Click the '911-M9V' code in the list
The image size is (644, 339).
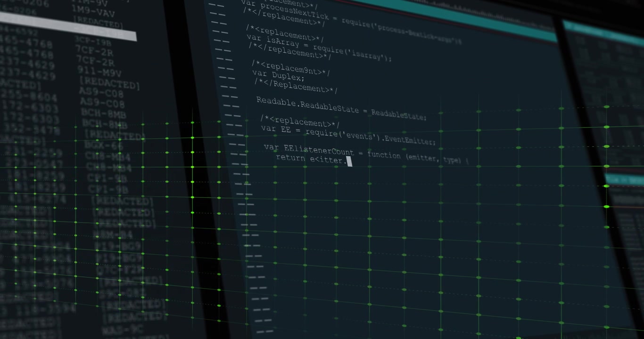tap(99, 73)
